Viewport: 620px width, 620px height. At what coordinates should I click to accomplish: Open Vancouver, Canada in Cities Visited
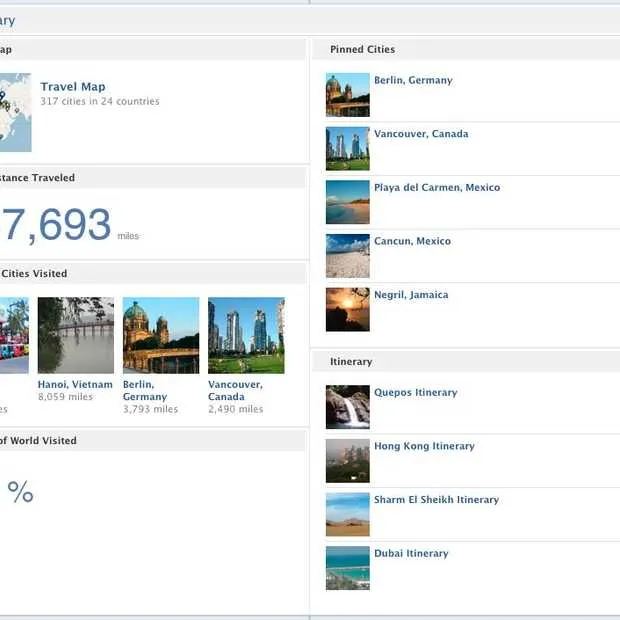tap(235, 391)
